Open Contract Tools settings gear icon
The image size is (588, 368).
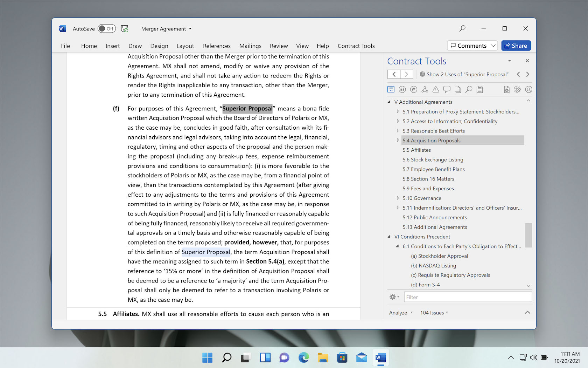tap(517, 89)
